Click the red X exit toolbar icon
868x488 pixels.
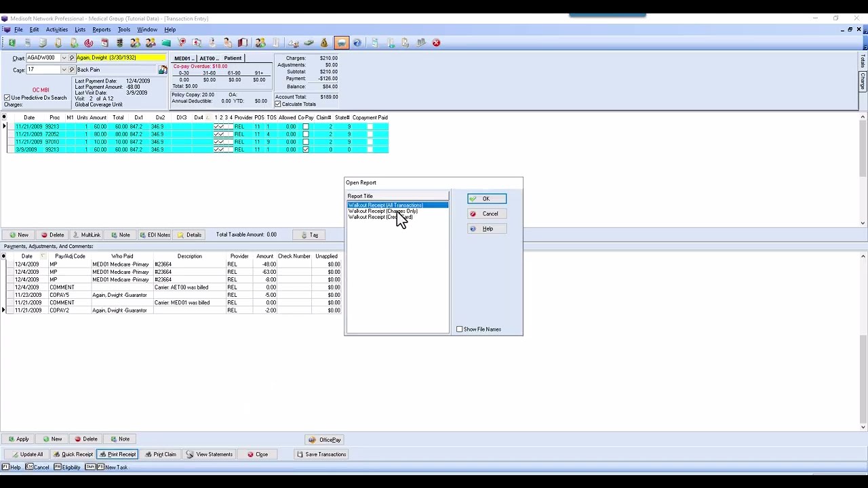437,43
